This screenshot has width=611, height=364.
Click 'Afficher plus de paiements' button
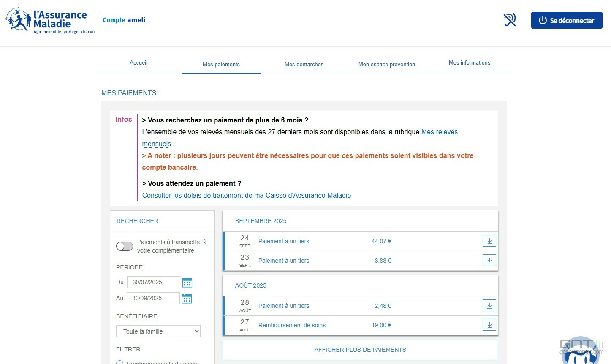point(360,350)
